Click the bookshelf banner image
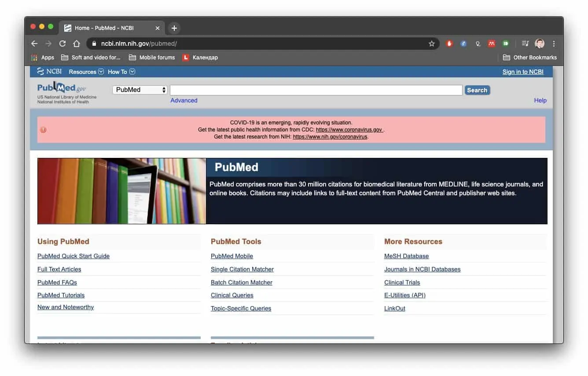Image resolution: width=588 pixels, height=376 pixels. [122, 191]
